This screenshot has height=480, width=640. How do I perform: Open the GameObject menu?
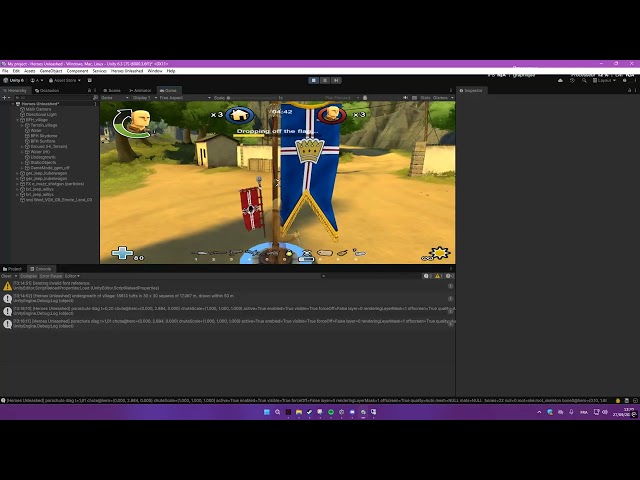click(51, 71)
